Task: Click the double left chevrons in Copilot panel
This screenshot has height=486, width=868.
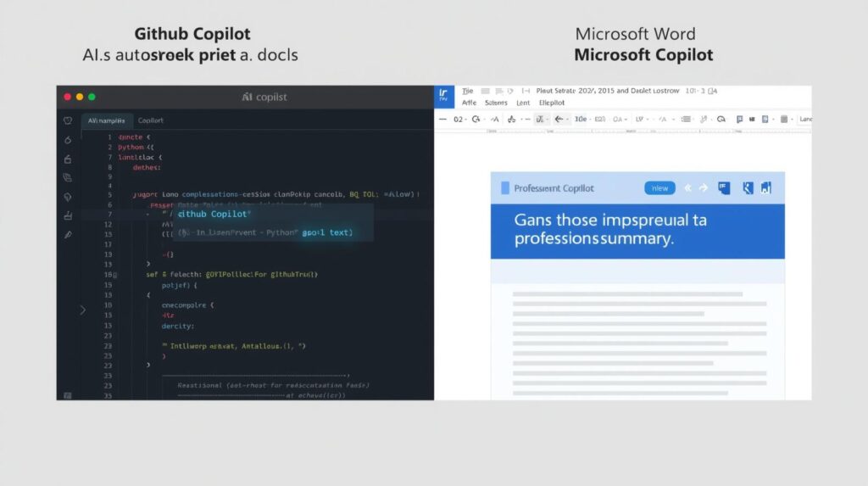Action: (688, 188)
